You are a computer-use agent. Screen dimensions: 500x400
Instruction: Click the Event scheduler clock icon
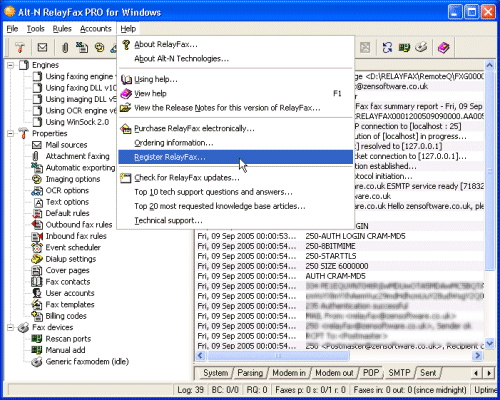[x=37, y=247]
